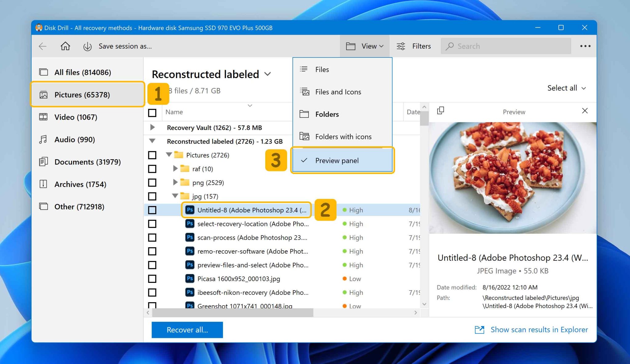Select Video category in sidebar
Screen dimensions: 630x364
(x=75, y=117)
